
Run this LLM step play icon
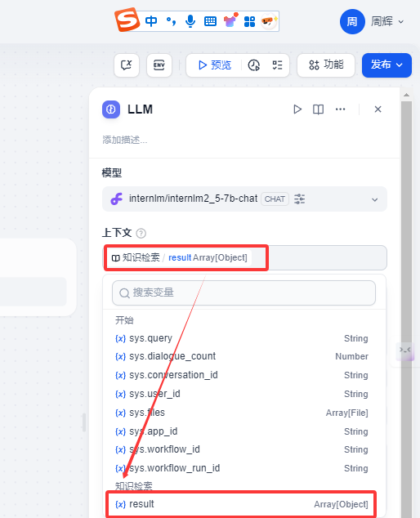tap(297, 109)
